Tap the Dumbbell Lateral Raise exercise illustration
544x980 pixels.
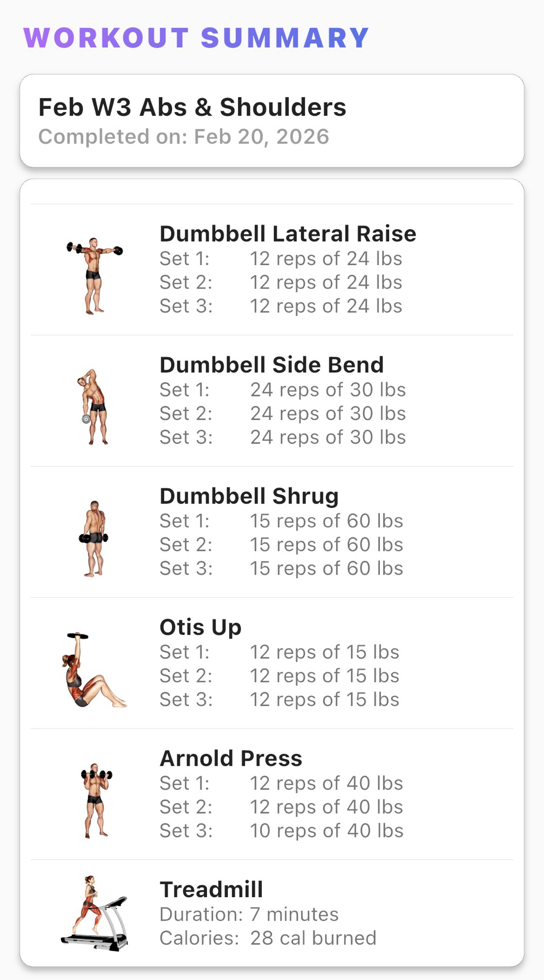coord(95,275)
